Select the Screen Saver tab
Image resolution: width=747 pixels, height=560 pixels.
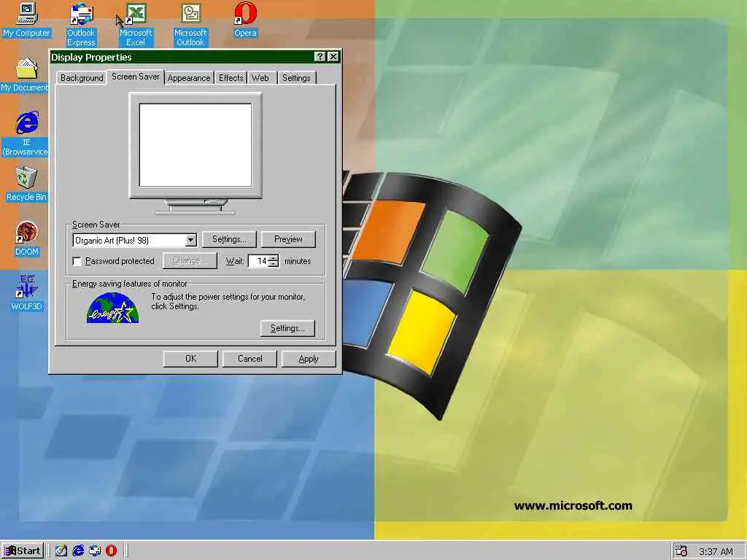coord(135,77)
